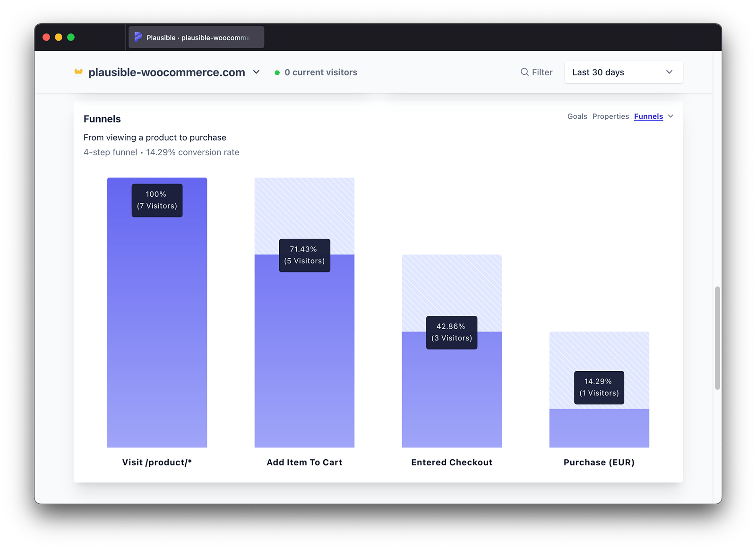Screen dimensions: 756x549
Task: Select the Visit /product/* funnel bar
Action: [157, 331]
